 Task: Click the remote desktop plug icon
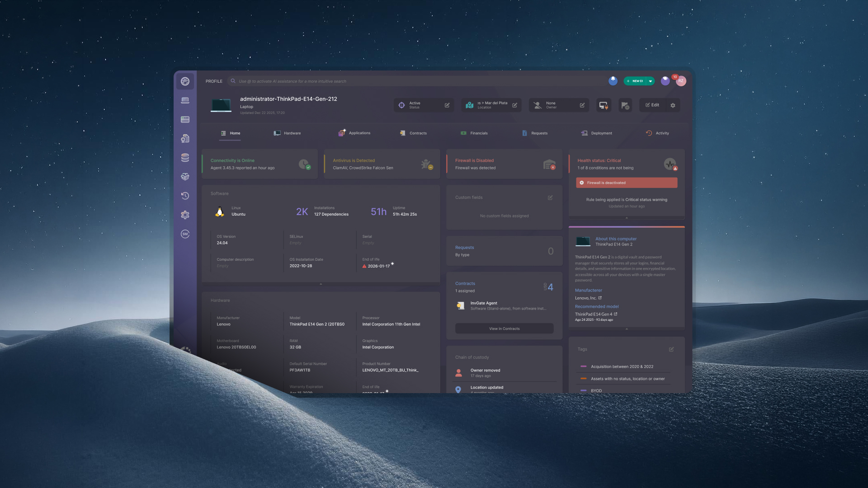604,105
